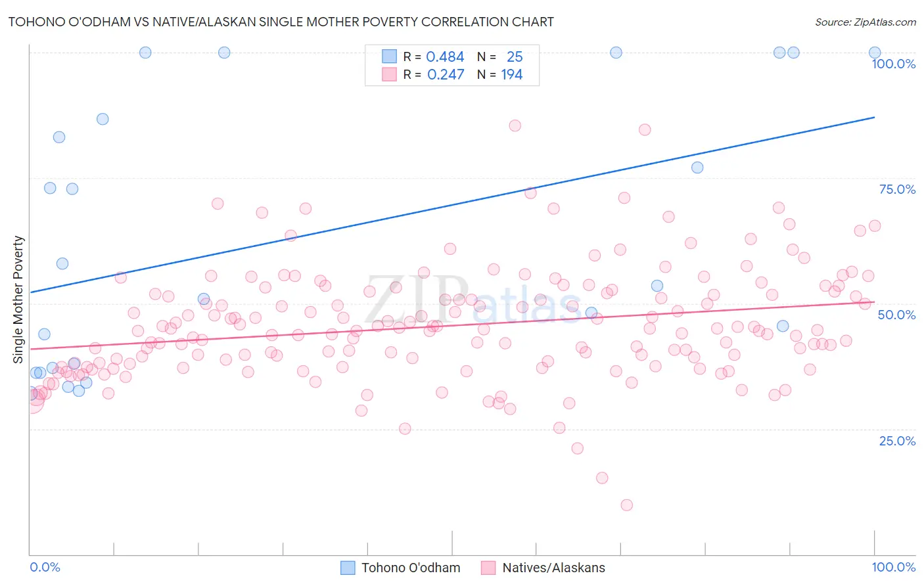
Task: Click the 0.0% x-axis label
Action: pos(45,567)
